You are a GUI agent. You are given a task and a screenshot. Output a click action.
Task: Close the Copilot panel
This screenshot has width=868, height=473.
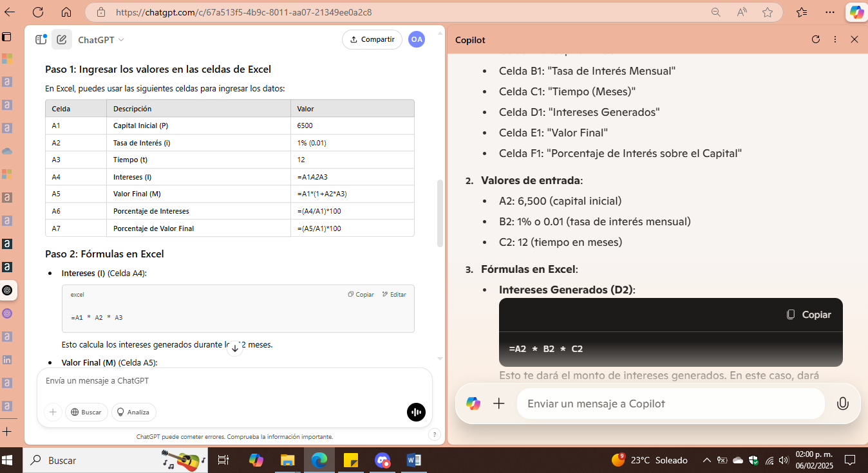tap(854, 39)
